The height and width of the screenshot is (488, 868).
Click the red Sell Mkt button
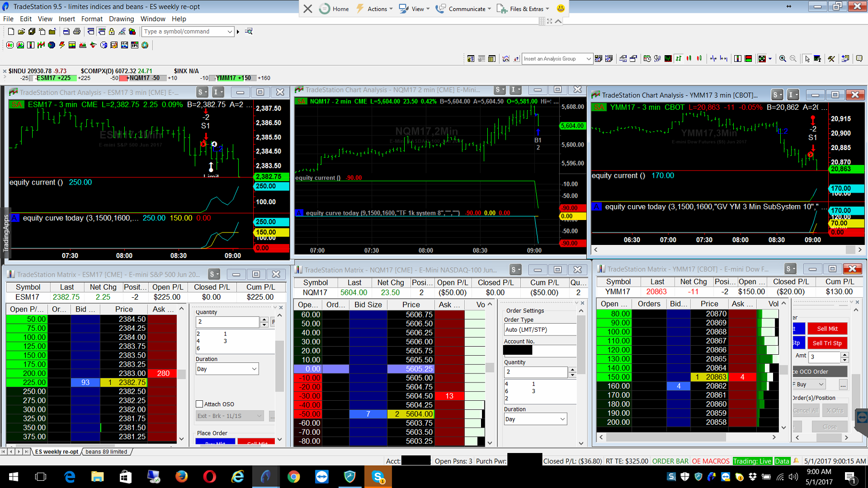(827, 329)
